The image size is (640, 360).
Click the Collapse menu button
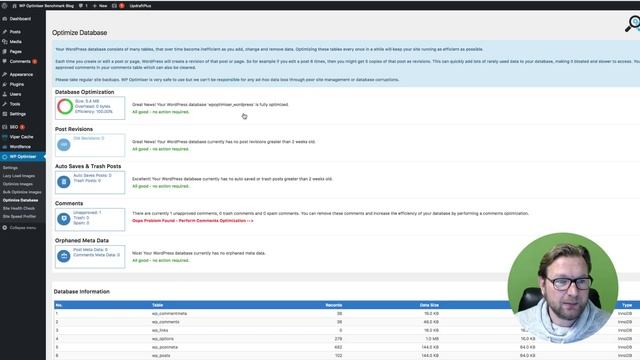click(x=19, y=228)
